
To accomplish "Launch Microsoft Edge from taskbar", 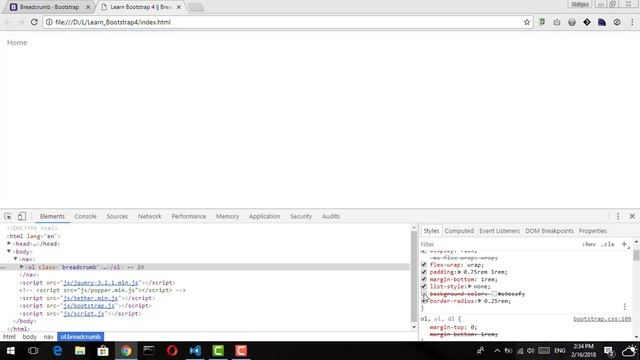I will click(x=57, y=351).
